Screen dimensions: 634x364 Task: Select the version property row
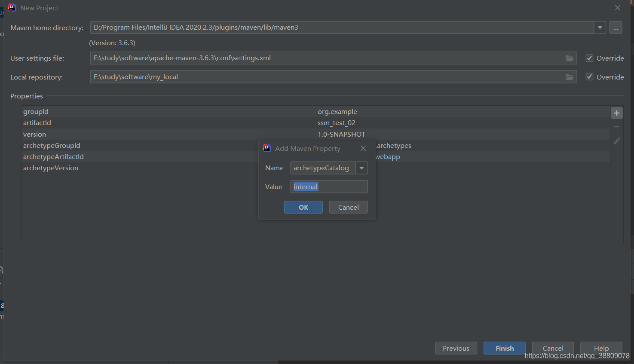click(315, 134)
